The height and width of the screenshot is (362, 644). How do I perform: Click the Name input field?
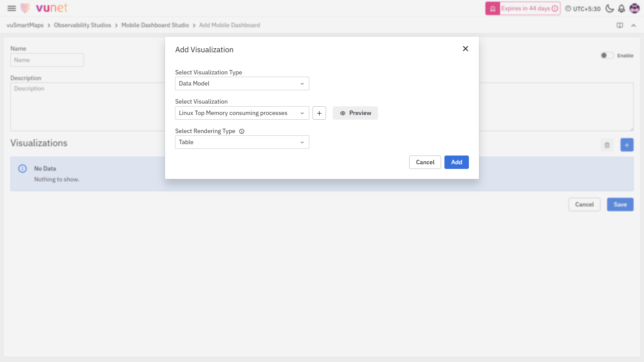47,60
